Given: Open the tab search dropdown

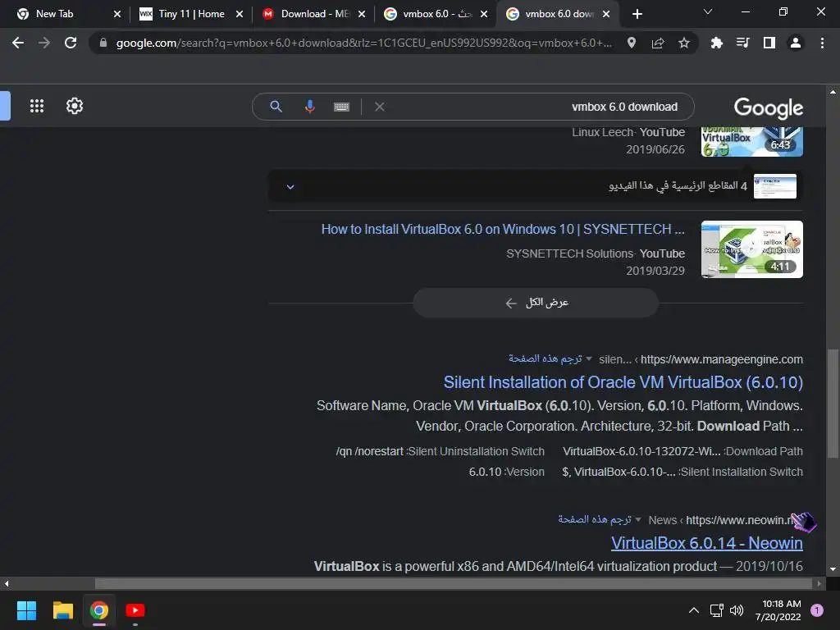Looking at the screenshot, I should (708, 11).
